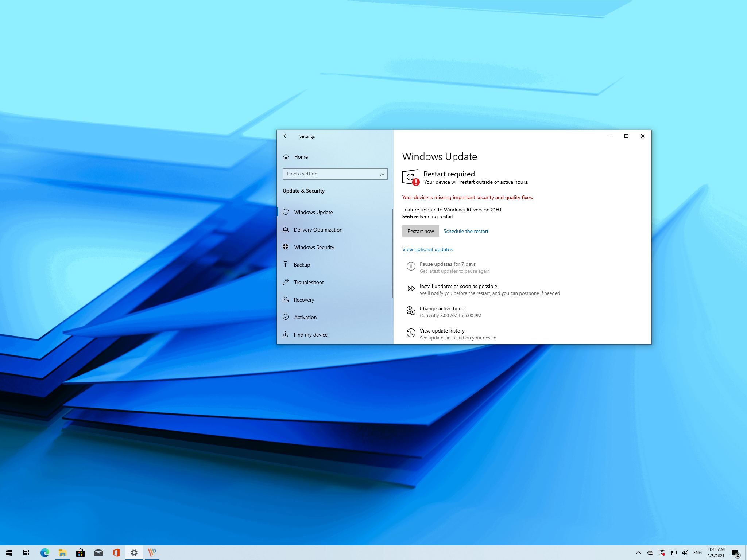Screen dimensions: 747x560
Task: Open the Mail app from the taskbar
Action: coord(98,552)
